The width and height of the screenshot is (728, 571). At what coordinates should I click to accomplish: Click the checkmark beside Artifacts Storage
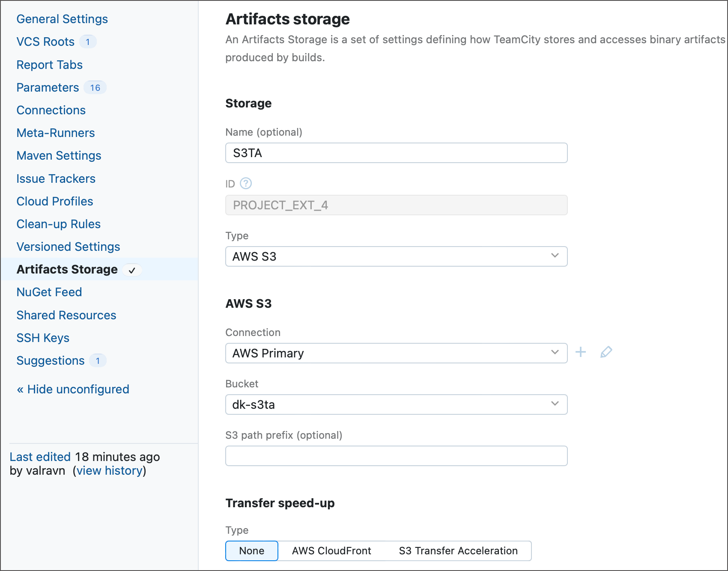point(132,270)
